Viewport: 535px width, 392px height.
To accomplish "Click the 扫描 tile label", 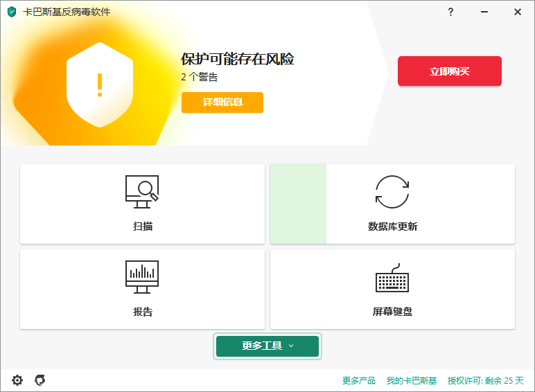I will (143, 226).
